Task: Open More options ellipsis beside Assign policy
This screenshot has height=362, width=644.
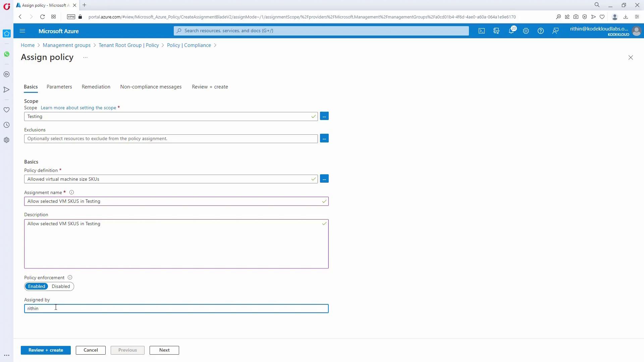Action: click(x=85, y=58)
